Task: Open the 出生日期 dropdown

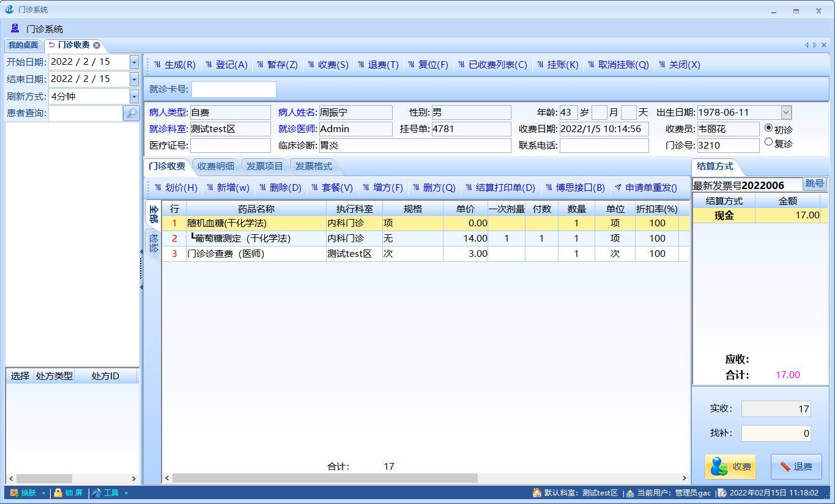Action: 786,113
